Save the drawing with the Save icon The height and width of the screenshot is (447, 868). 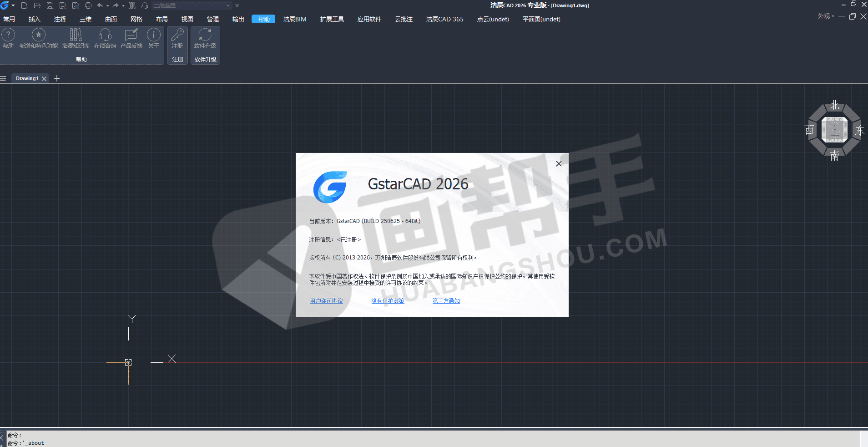[x=50, y=5]
